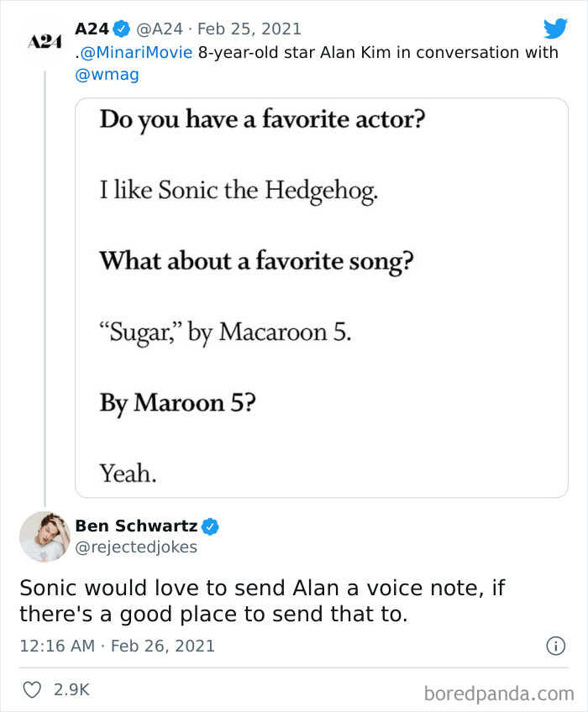Click Ben Schwartz's profile picture

coord(44,536)
